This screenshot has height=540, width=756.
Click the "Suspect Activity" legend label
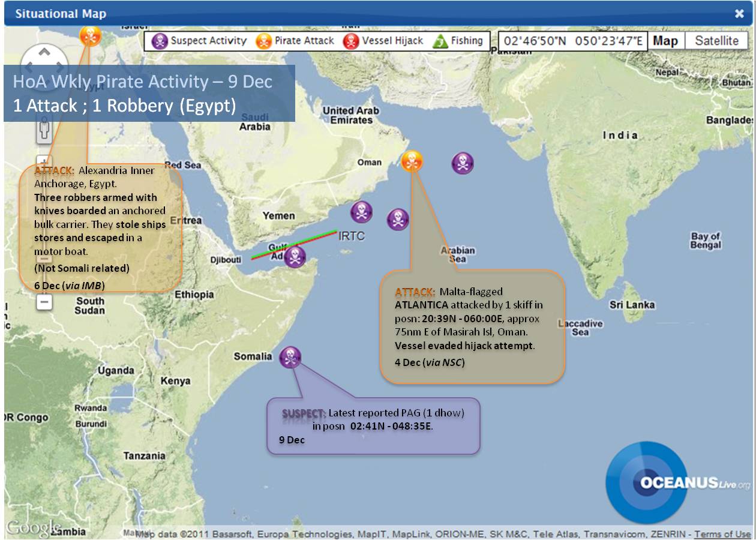208,41
